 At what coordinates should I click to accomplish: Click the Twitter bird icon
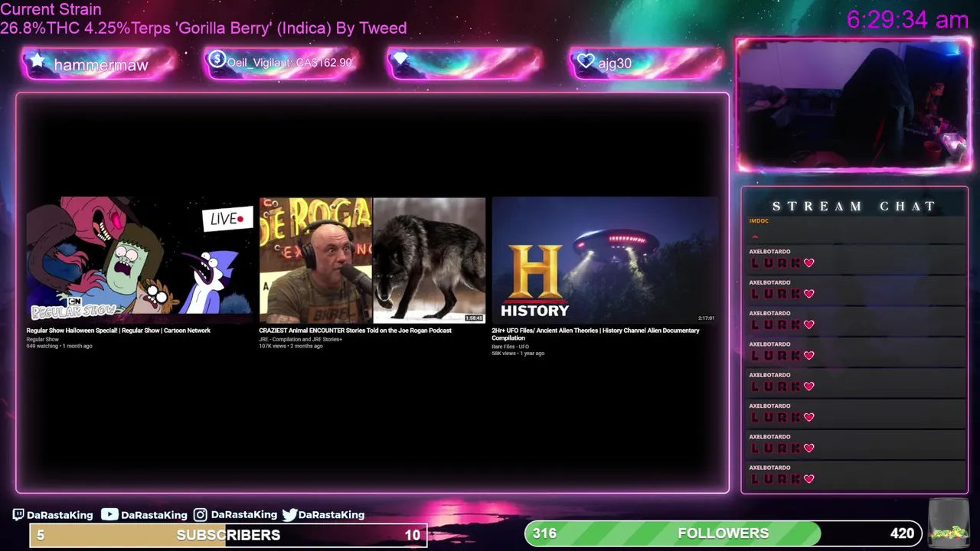pos(289,514)
